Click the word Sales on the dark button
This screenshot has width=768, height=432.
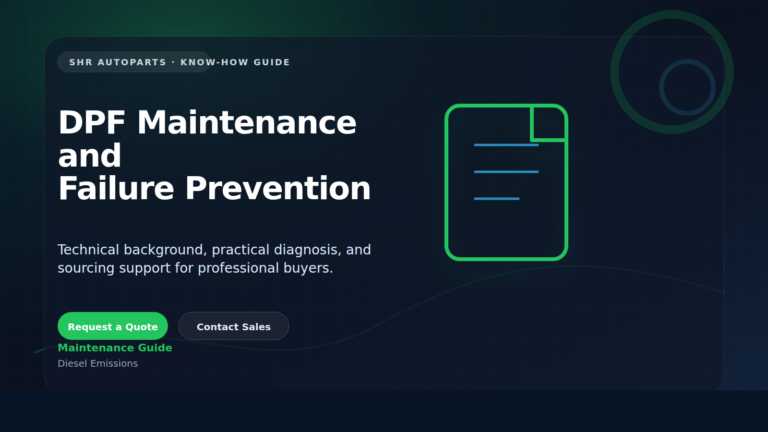click(x=255, y=327)
